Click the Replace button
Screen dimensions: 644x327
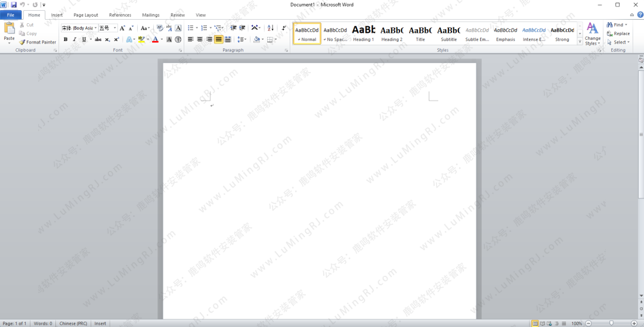[x=618, y=33]
